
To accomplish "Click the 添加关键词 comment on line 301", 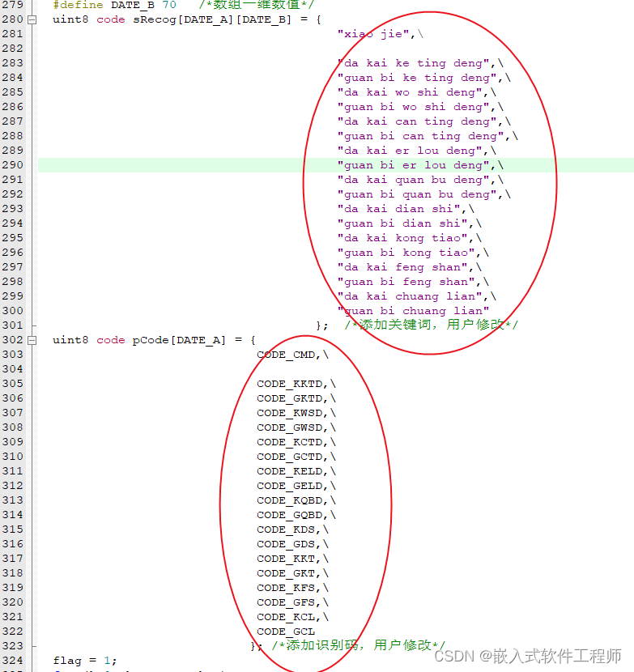I will 432,325.
